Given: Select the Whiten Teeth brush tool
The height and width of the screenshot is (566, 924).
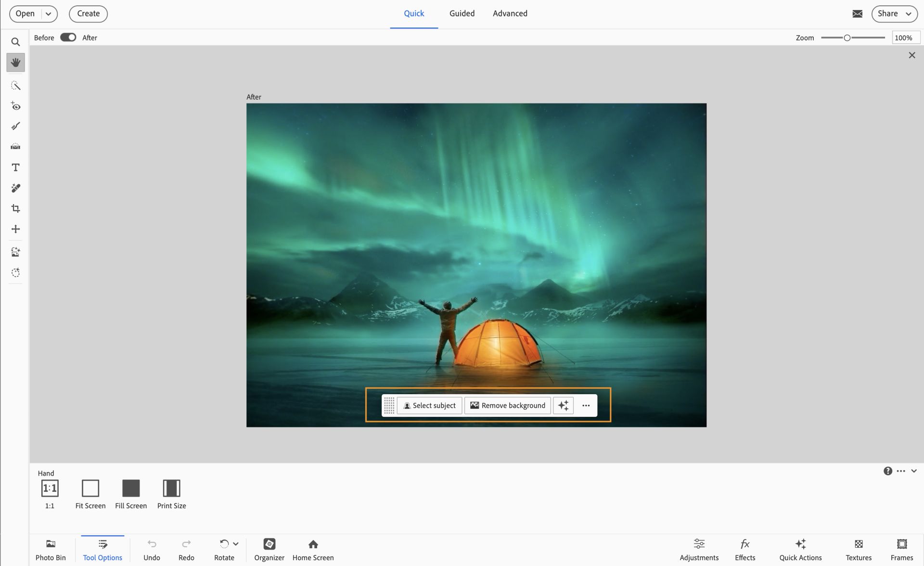Looking at the screenshot, I should pyautogui.click(x=15, y=126).
